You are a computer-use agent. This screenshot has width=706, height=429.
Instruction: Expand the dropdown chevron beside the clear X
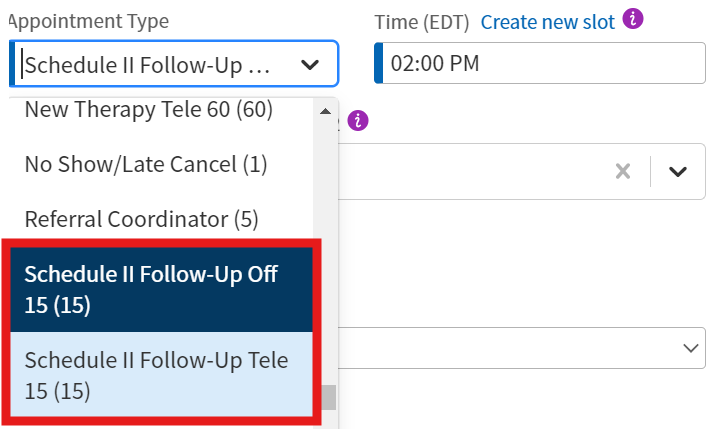pos(678,171)
